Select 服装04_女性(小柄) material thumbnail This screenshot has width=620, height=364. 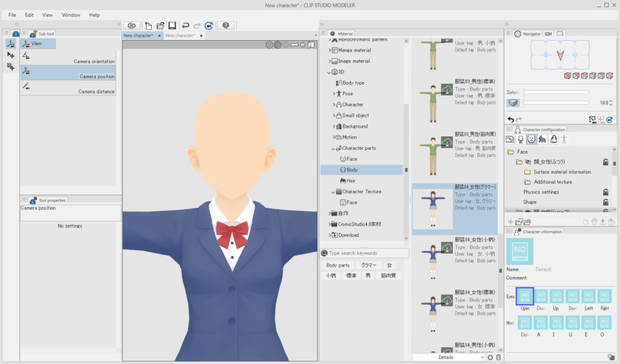[433, 261]
